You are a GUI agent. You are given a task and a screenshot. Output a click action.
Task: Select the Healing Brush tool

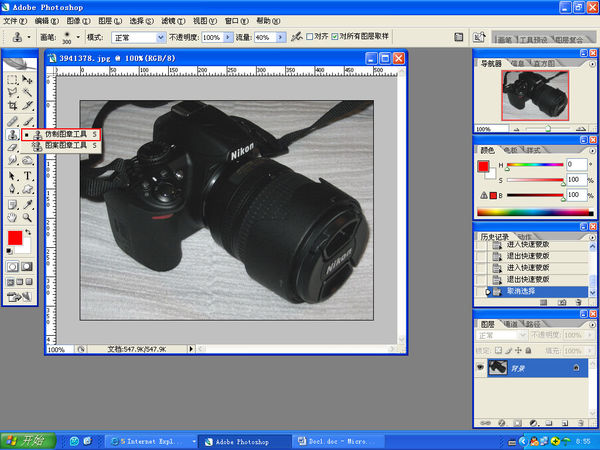[12, 122]
